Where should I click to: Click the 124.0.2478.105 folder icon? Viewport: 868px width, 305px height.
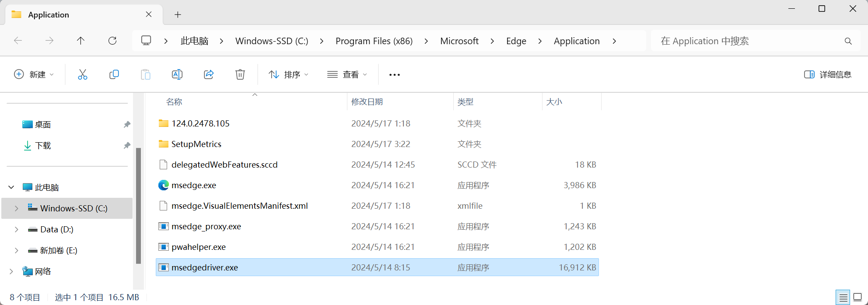click(163, 123)
